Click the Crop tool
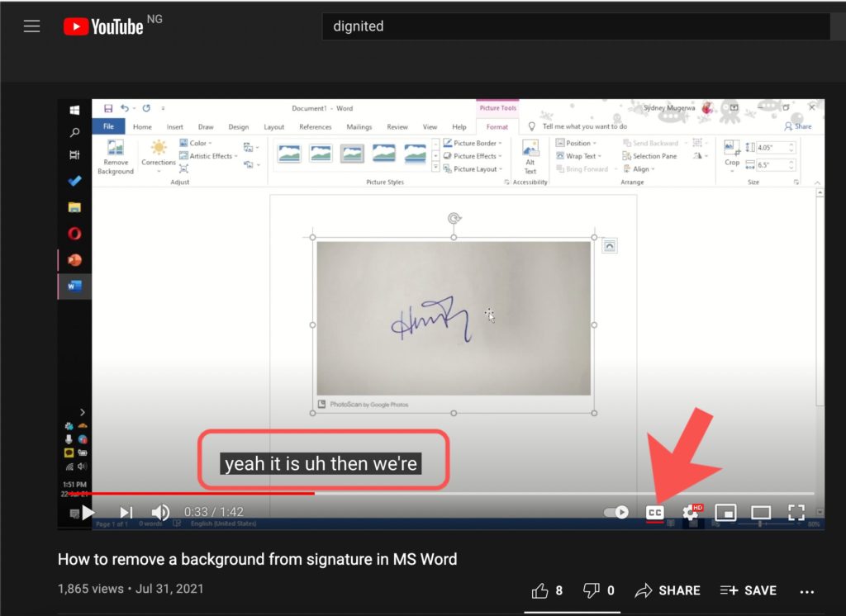Image resolution: width=846 pixels, height=616 pixels. 732,156
